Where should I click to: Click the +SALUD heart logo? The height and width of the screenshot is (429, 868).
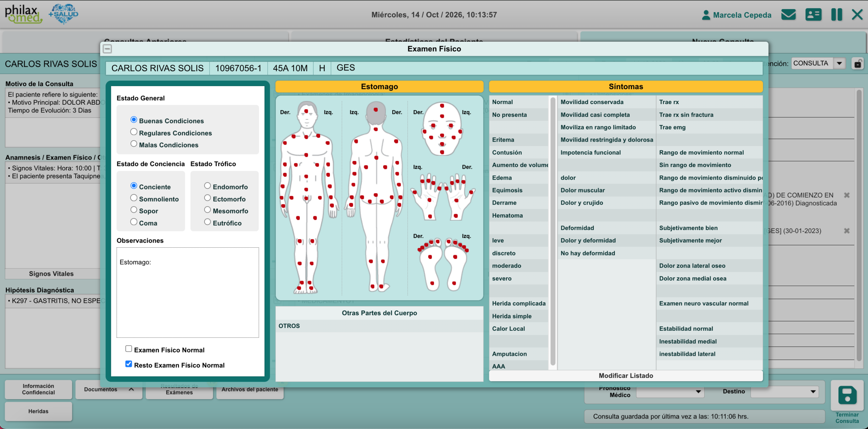pyautogui.click(x=63, y=14)
